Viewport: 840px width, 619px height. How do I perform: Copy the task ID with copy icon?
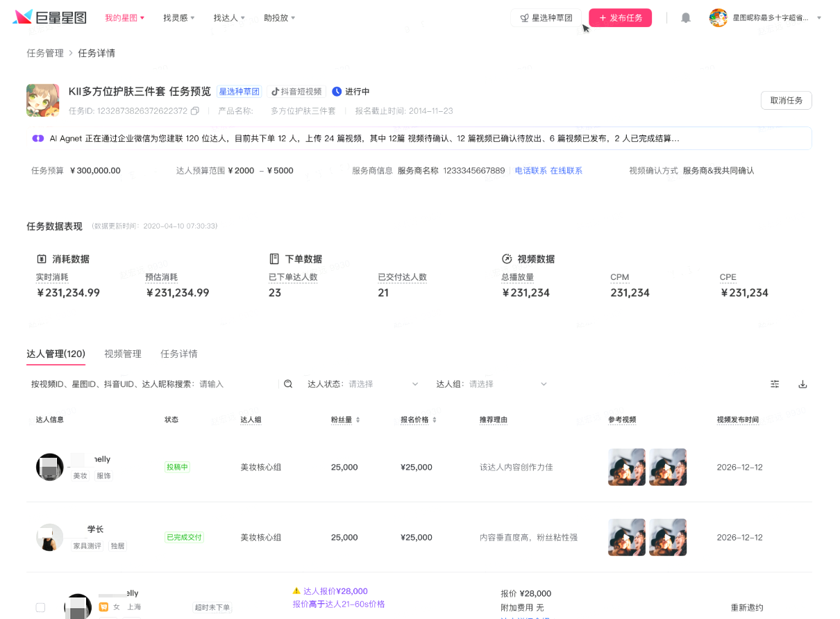tap(194, 110)
